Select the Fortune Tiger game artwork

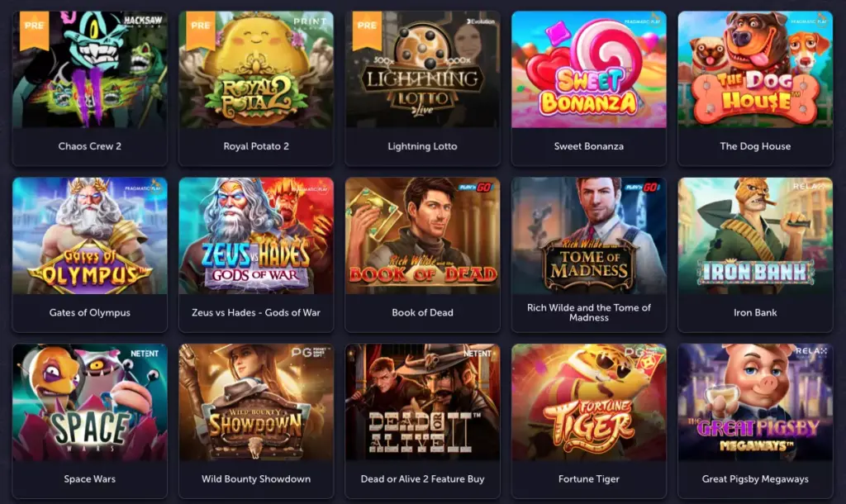588,402
